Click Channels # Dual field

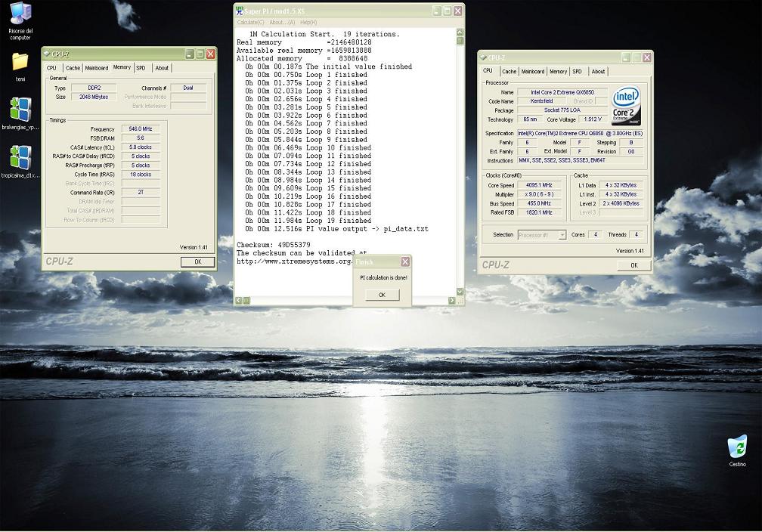[x=188, y=88]
